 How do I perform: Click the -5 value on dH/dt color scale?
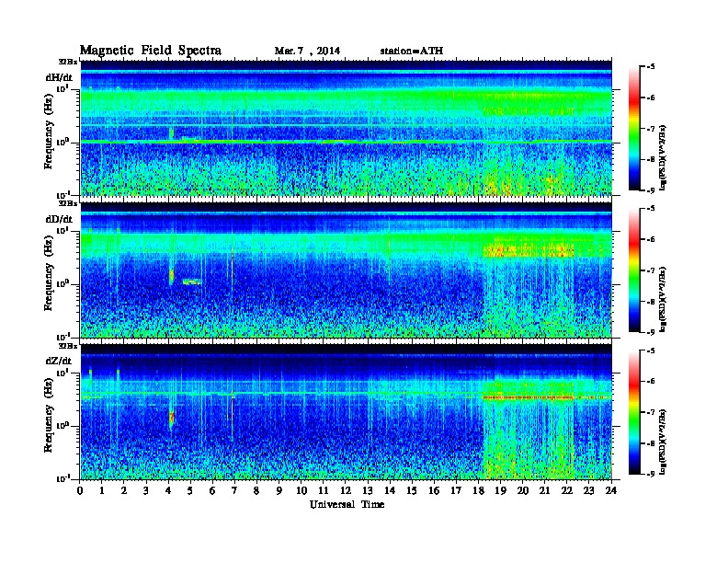(651, 67)
